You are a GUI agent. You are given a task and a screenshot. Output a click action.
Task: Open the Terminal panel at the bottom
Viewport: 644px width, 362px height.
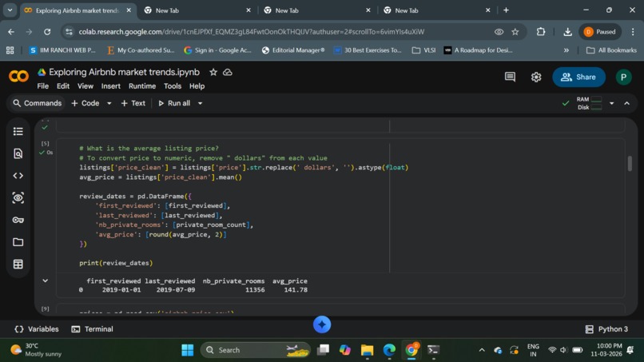pos(92,329)
